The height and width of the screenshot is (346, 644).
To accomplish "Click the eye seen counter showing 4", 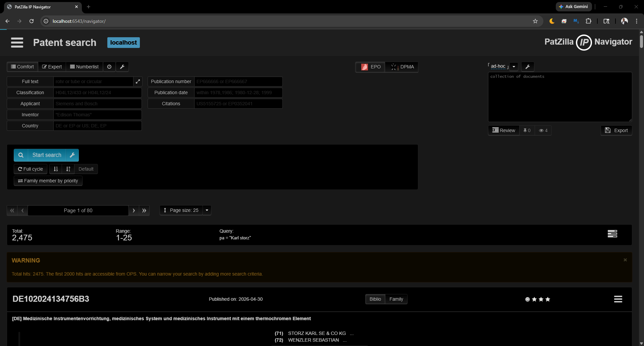I will tap(543, 130).
